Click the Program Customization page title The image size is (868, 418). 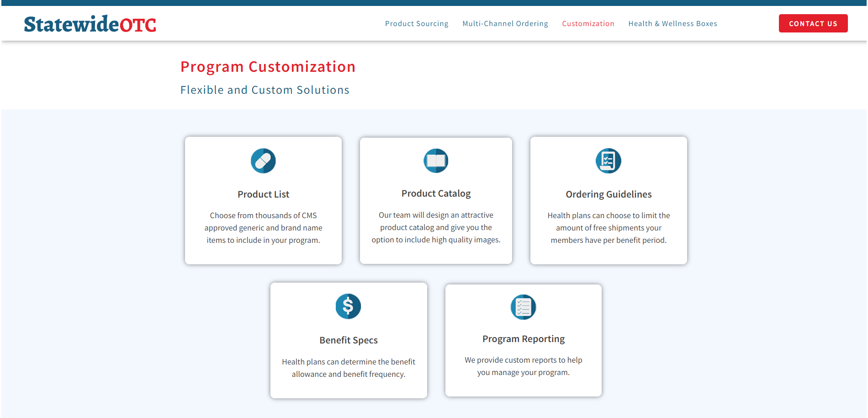coord(268,67)
